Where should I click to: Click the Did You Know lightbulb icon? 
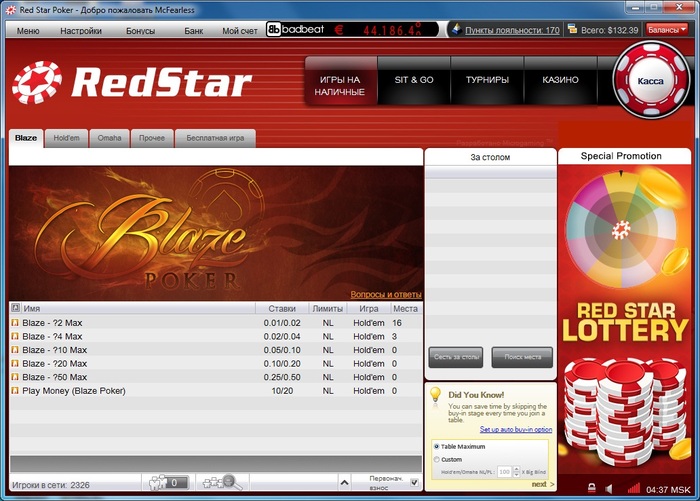tap(435, 396)
